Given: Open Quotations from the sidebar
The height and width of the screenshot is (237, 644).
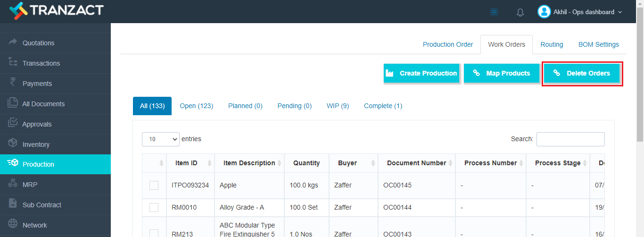Looking at the screenshot, I should [x=55, y=42].
